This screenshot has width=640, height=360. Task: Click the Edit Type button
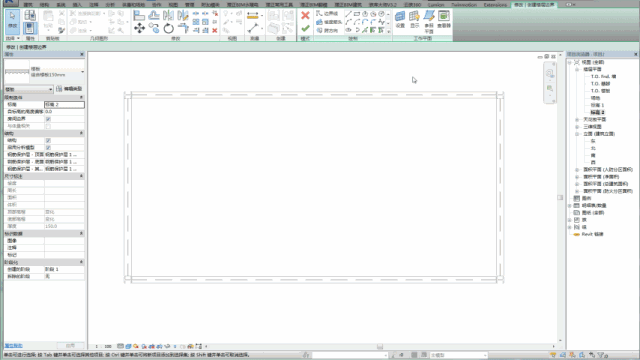(69, 89)
